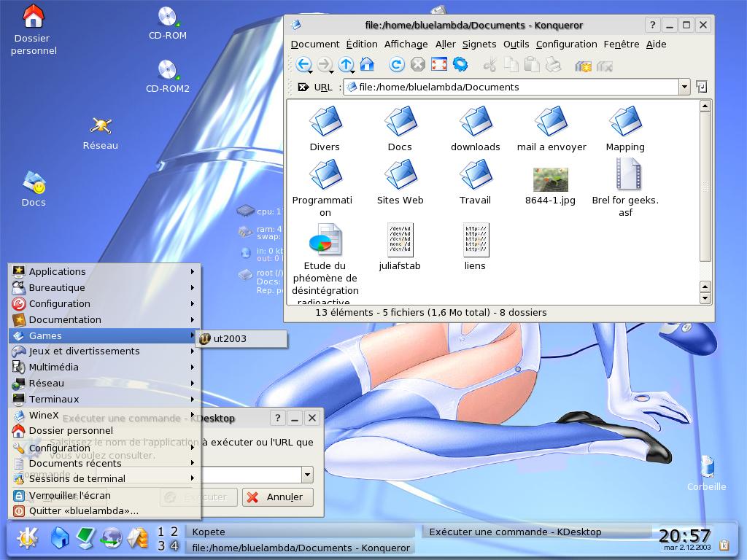Screen dimensions: 747x560
Task: Click the blue gear icon in Konqueror toolbar
Action: tap(460, 64)
